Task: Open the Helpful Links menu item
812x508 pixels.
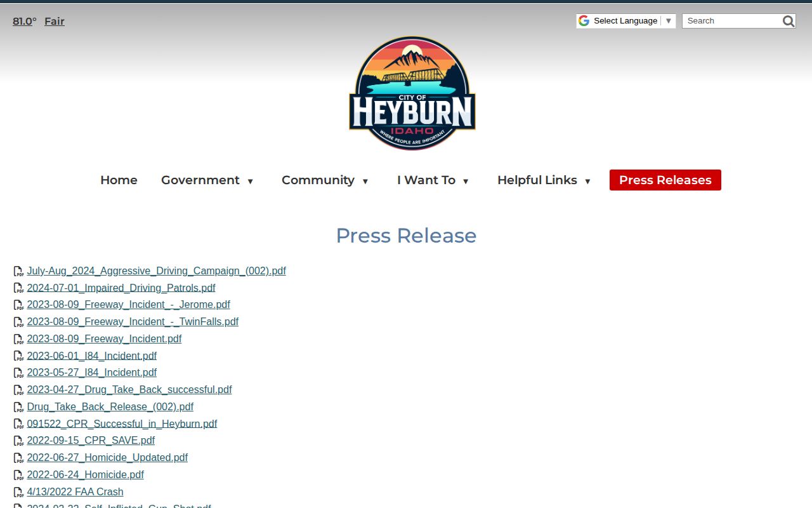Action: [537, 180]
